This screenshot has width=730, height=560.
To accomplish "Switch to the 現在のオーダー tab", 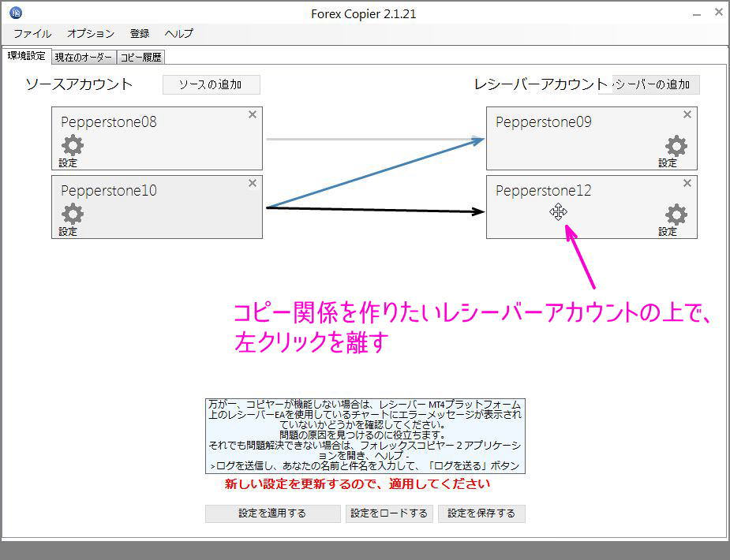I will [x=84, y=56].
